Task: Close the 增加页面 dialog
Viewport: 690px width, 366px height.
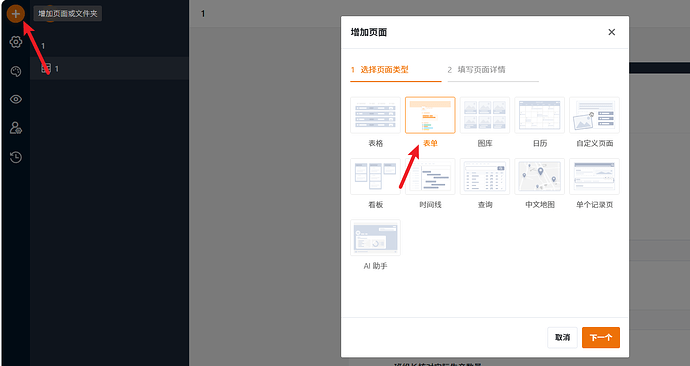Action: tap(612, 32)
